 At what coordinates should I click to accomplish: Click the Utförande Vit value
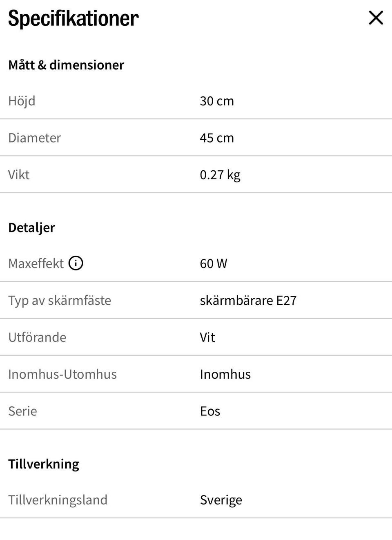click(207, 337)
